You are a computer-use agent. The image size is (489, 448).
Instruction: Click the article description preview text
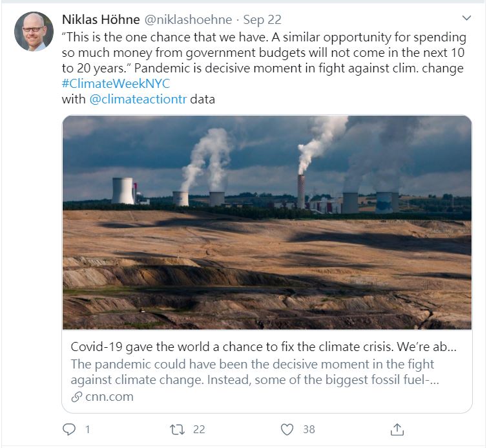point(255,372)
